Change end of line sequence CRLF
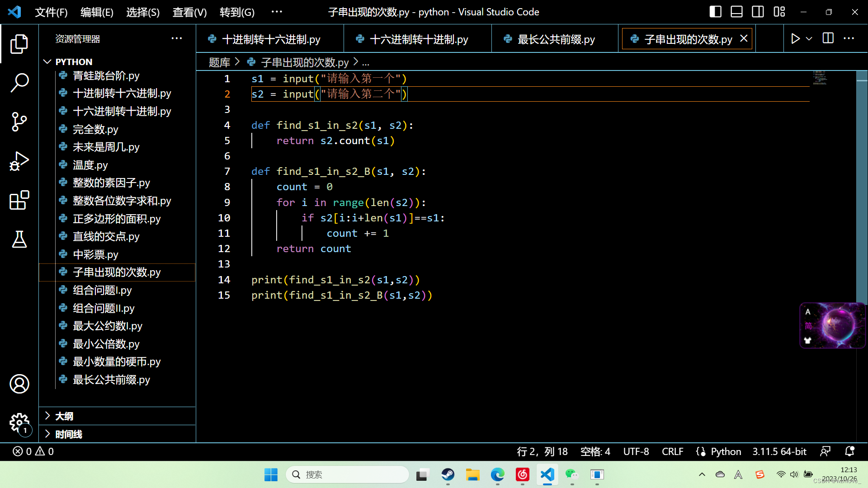Image resolution: width=868 pixels, height=488 pixels. (x=672, y=451)
